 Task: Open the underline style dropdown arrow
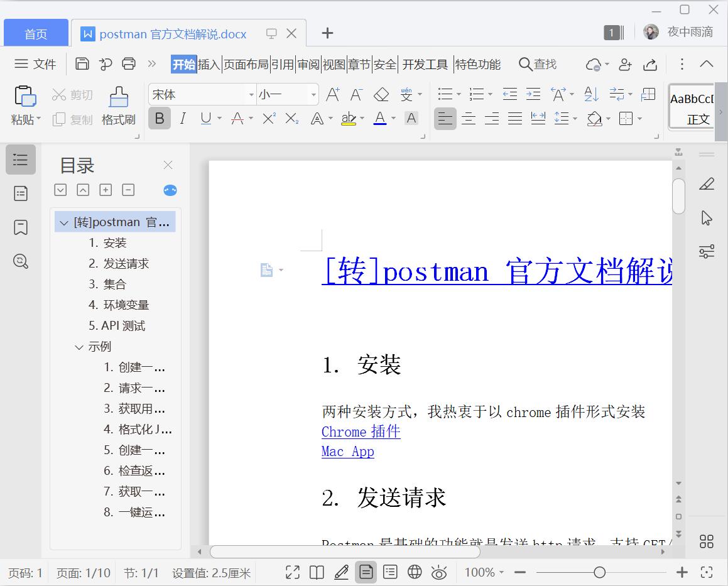click(x=219, y=119)
